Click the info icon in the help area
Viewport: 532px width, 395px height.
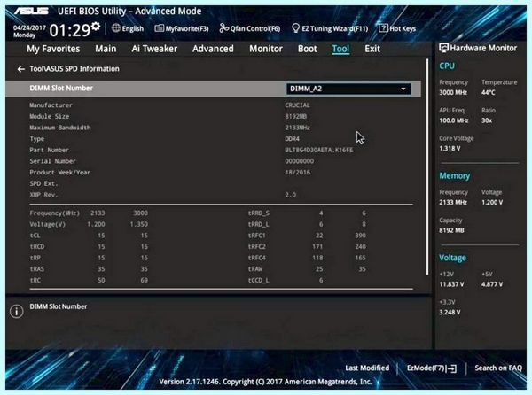coord(16,311)
